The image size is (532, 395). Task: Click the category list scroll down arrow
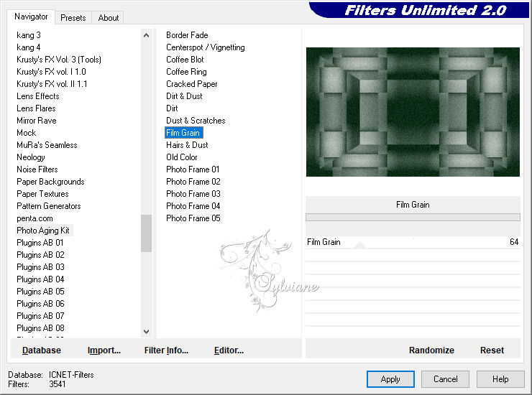click(x=146, y=332)
